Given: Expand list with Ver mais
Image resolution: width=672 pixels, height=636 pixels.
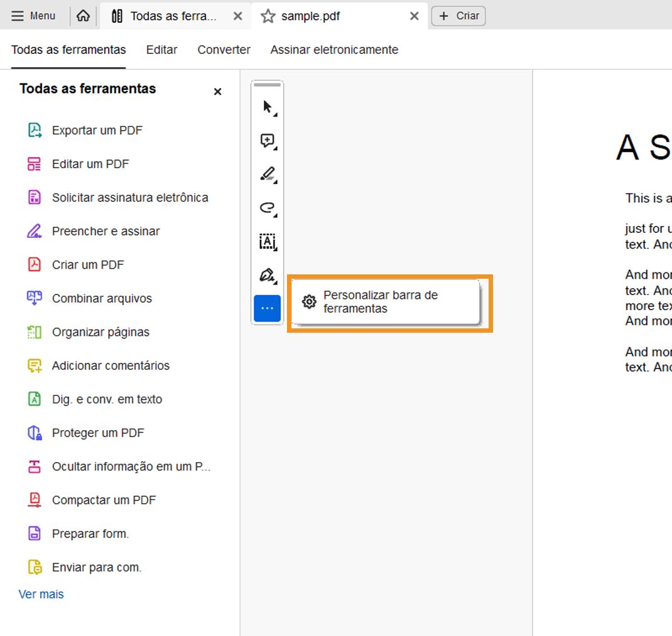Looking at the screenshot, I should point(41,594).
